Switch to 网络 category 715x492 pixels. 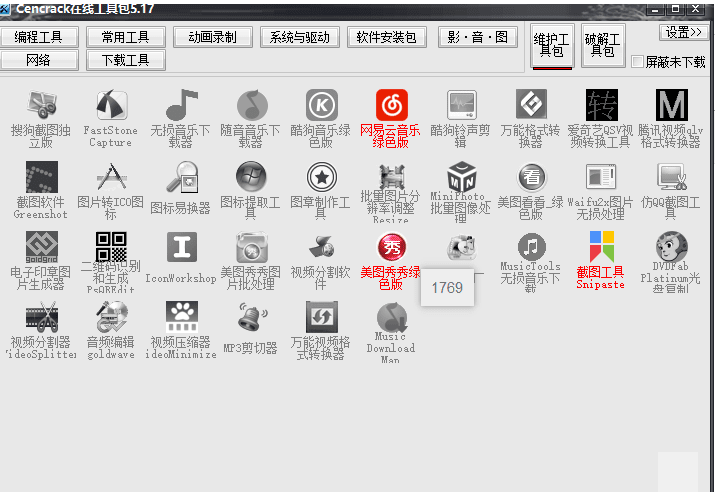39,60
